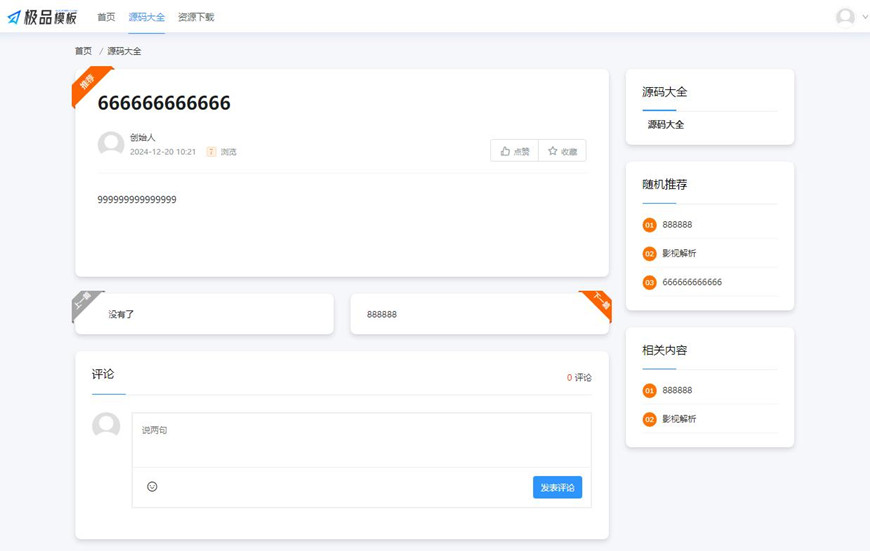Screen dimensions: 870x551
Task: Click orange 03 badge in 随机推荐
Action: point(649,282)
